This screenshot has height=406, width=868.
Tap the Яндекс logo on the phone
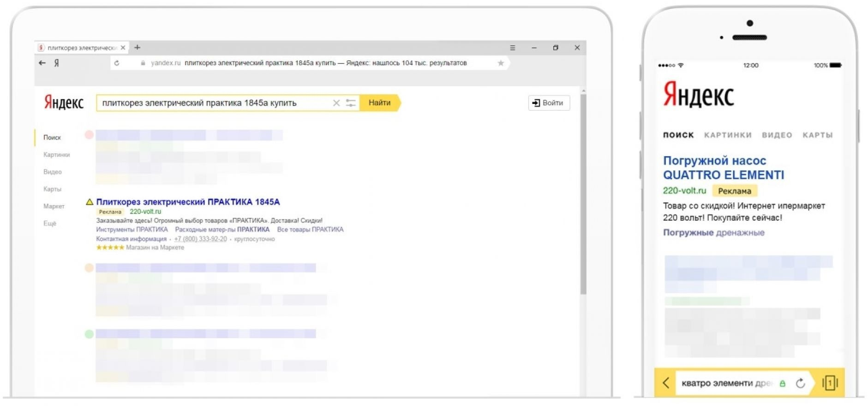[698, 95]
